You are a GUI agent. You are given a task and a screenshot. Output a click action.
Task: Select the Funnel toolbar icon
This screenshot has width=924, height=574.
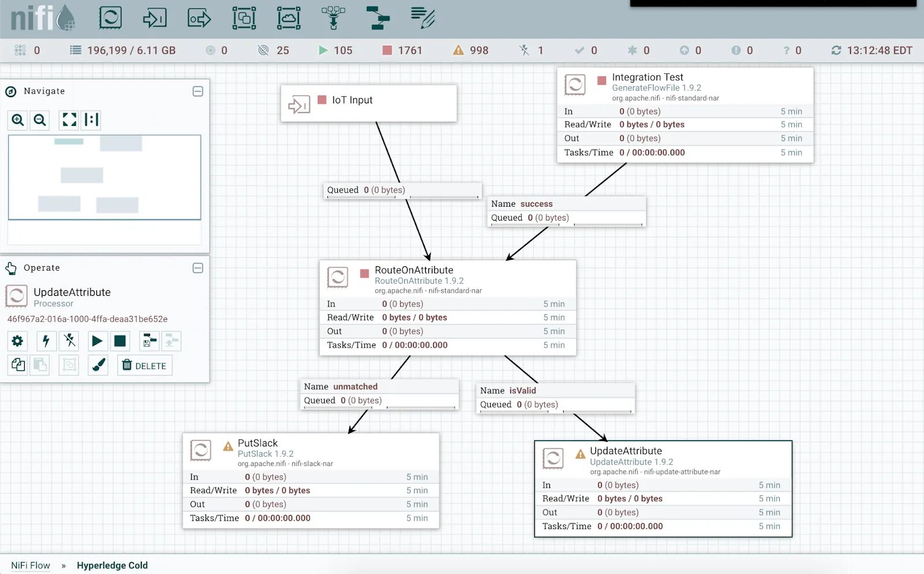(333, 18)
